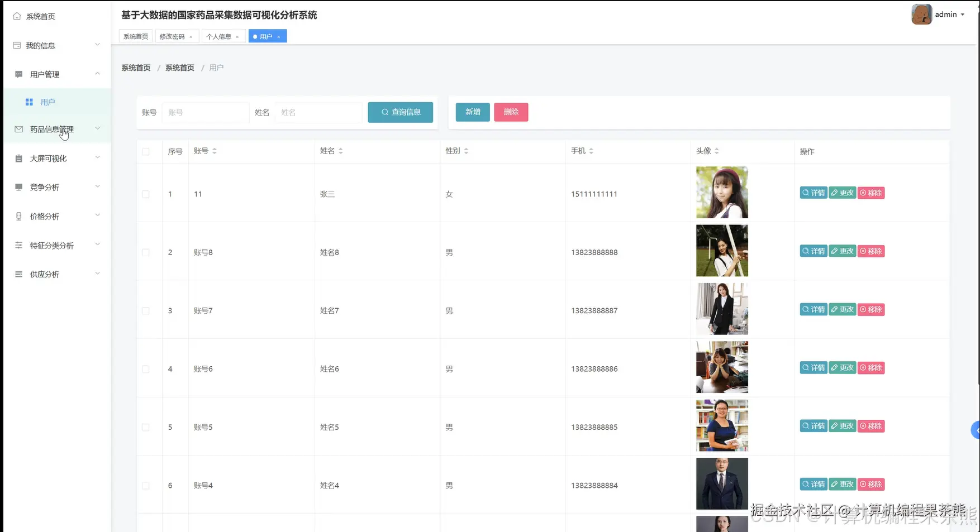Click the sliders icon of 特征分类分析
Viewport: 980px width, 532px height.
click(x=19, y=245)
